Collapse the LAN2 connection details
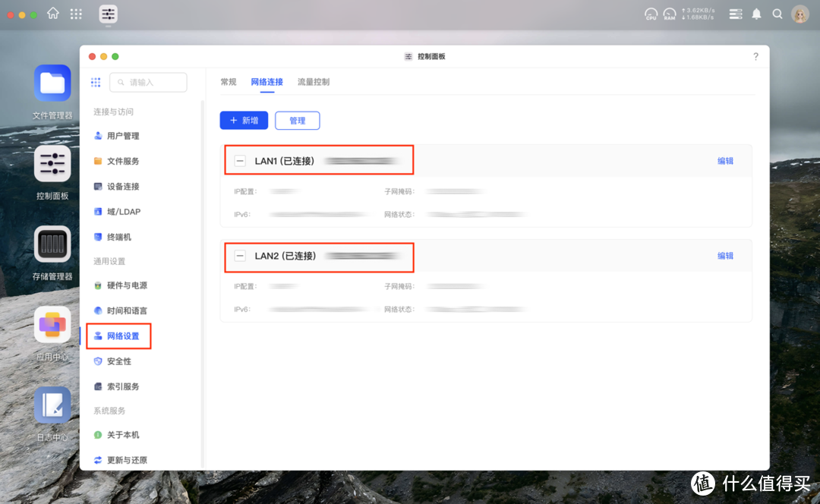This screenshot has height=504, width=820. coord(240,256)
